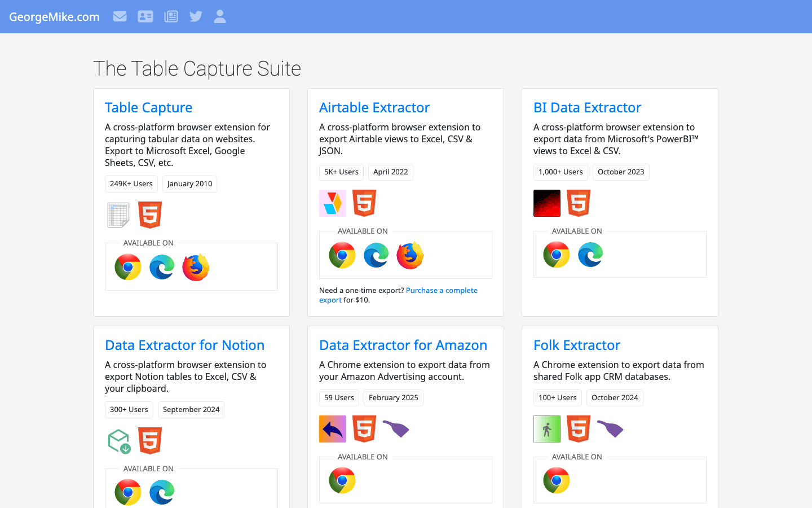Viewport: 812px width, 508px height.
Task: Open the contact card icon in navbar
Action: pos(145,16)
